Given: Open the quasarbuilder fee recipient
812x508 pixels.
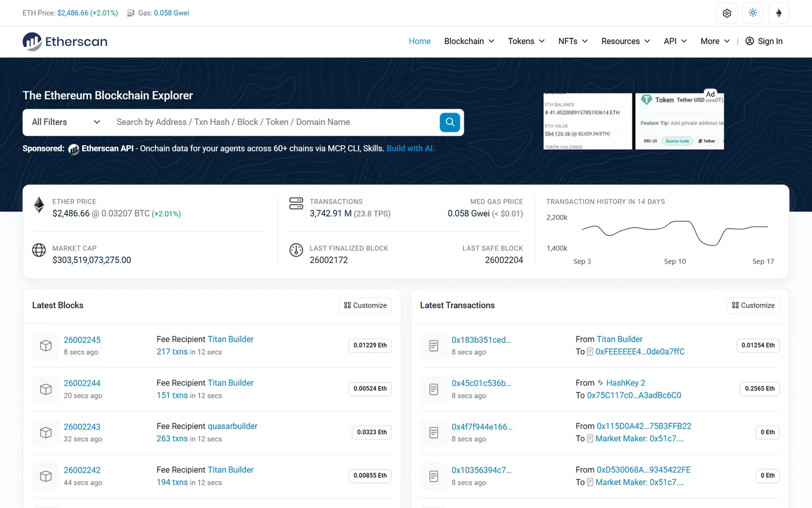Looking at the screenshot, I should (233, 426).
